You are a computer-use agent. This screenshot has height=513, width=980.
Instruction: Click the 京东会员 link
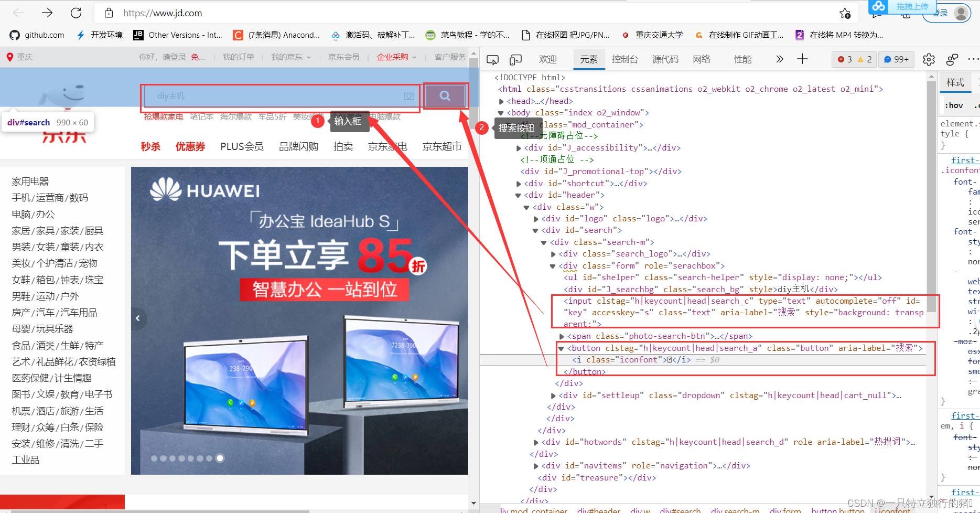pos(344,57)
